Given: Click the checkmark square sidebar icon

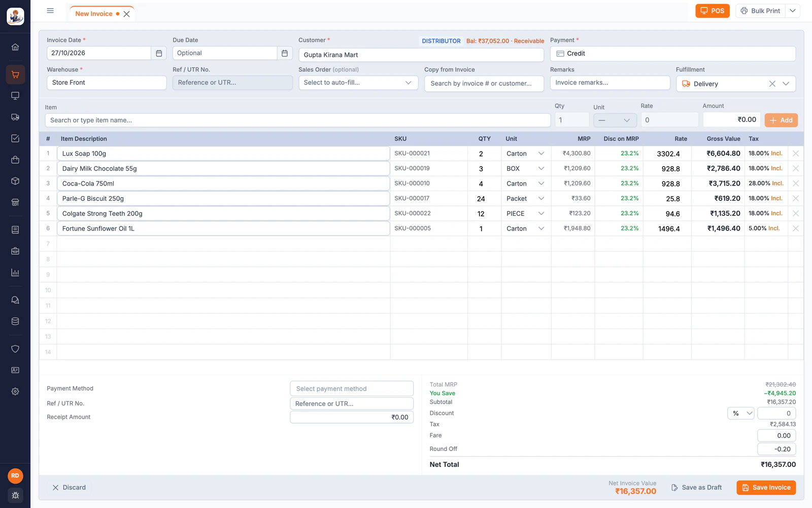Looking at the screenshot, I should pyautogui.click(x=15, y=139).
